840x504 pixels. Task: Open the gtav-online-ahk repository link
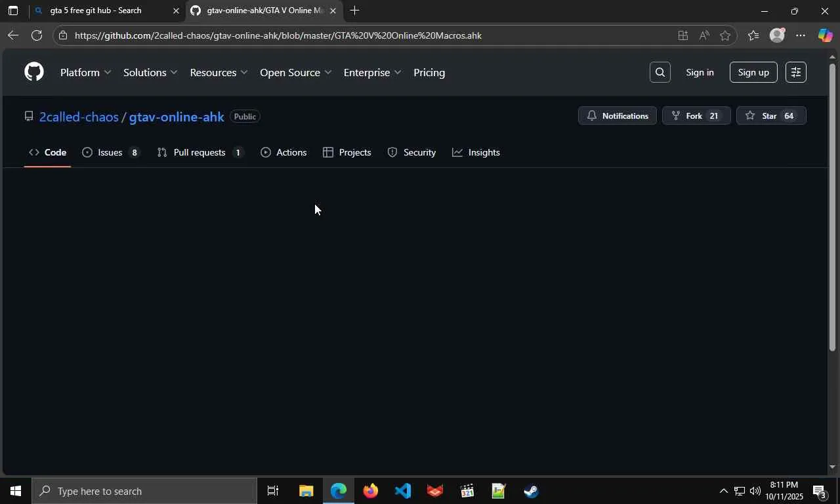[x=177, y=117]
